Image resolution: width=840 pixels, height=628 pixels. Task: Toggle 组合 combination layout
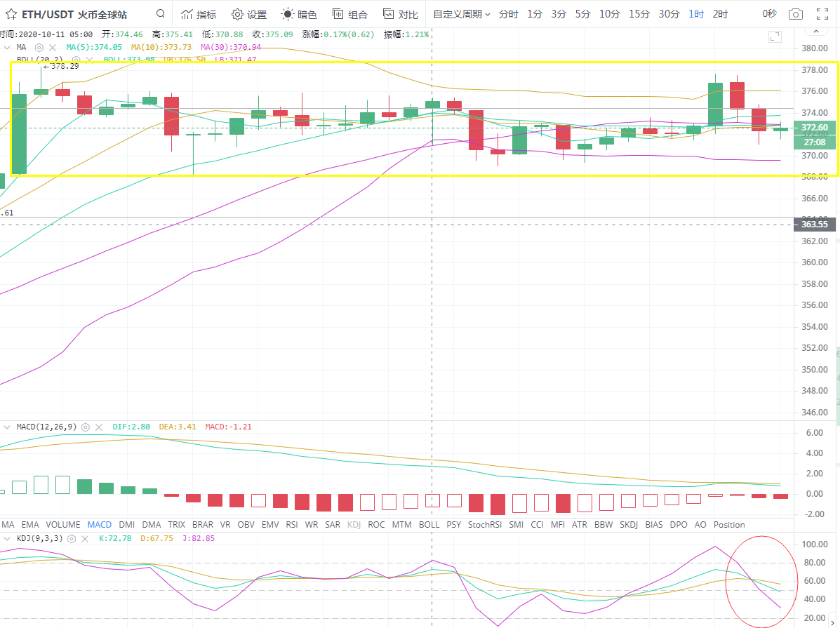pyautogui.click(x=349, y=14)
